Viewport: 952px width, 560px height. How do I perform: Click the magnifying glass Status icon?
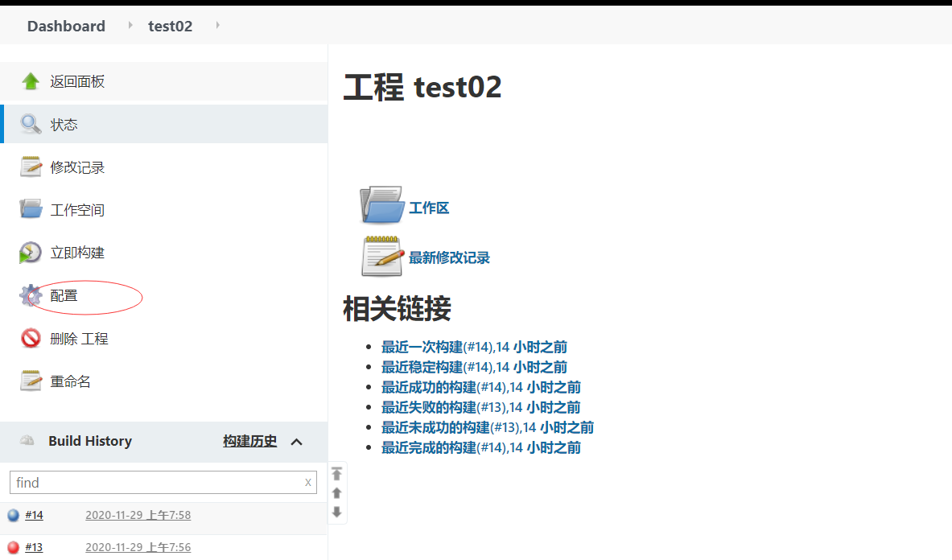[x=31, y=125]
